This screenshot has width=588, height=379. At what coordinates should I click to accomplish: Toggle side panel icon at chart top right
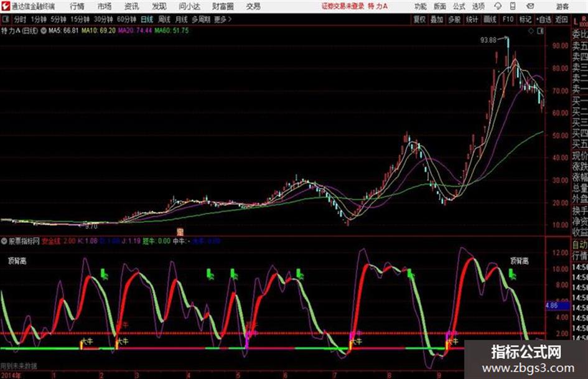[540, 31]
